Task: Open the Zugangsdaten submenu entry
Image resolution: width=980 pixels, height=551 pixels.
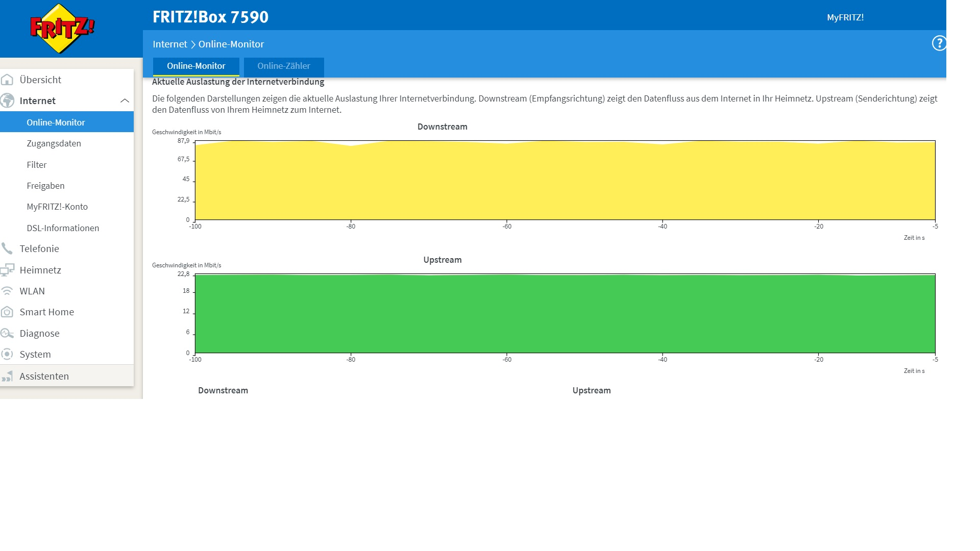Action: tap(54, 143)
